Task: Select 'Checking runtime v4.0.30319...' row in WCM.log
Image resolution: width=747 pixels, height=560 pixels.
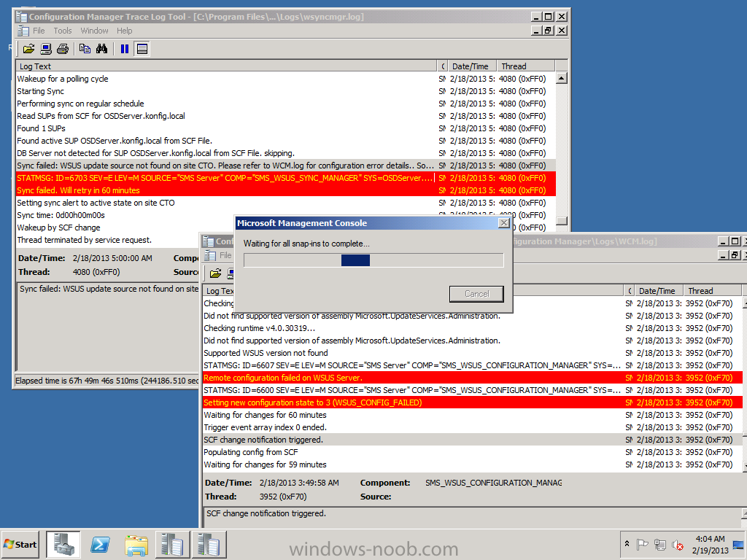Action: [x=473, y=329]
